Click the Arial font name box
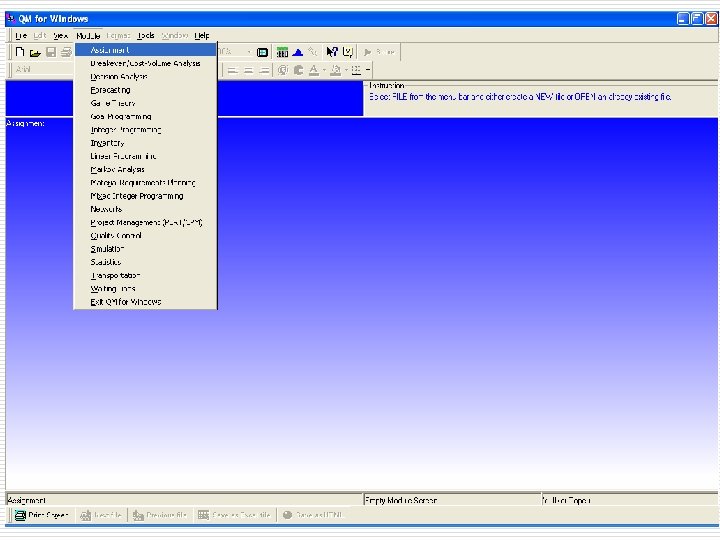Image resolution: width=720 pixels, height=540 pixels. [x=44, y=69]
